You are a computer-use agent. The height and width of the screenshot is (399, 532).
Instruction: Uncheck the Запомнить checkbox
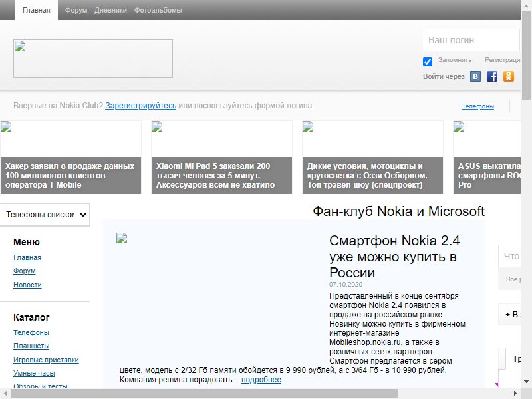tap(428, 62)
